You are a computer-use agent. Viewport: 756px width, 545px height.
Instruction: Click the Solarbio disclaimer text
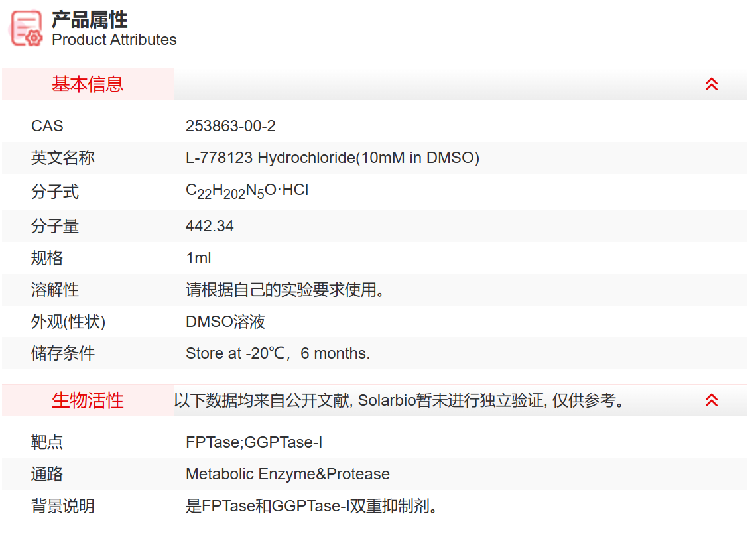pos(400,400)
